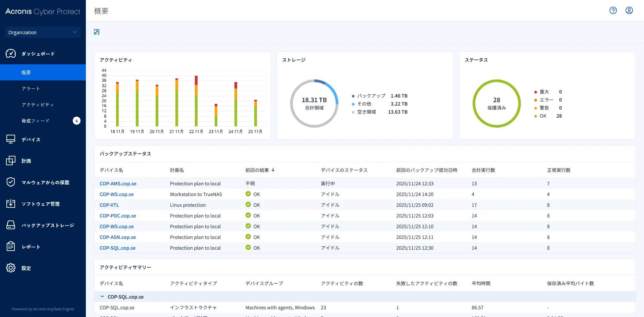Viewport: 644px width, 317px height.
Task: Open 脅威フィード menu item
Action: pos(36,121)
